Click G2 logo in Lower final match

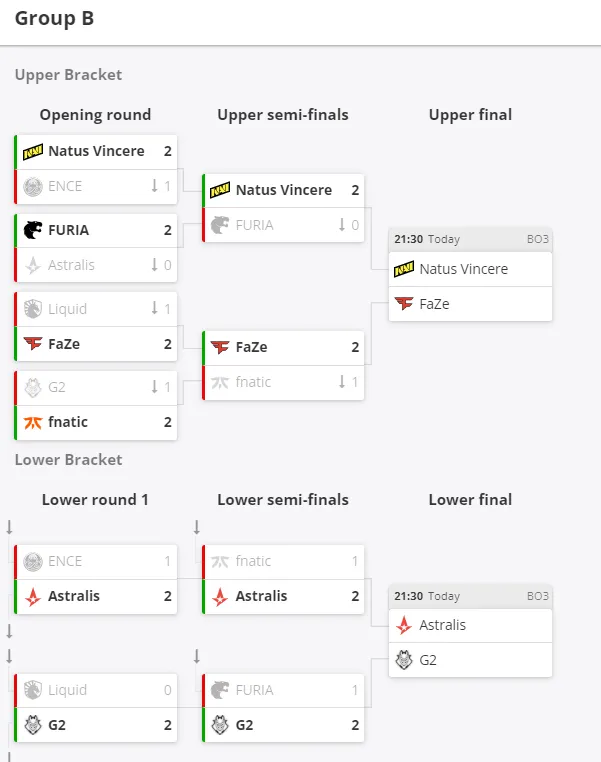404,660
